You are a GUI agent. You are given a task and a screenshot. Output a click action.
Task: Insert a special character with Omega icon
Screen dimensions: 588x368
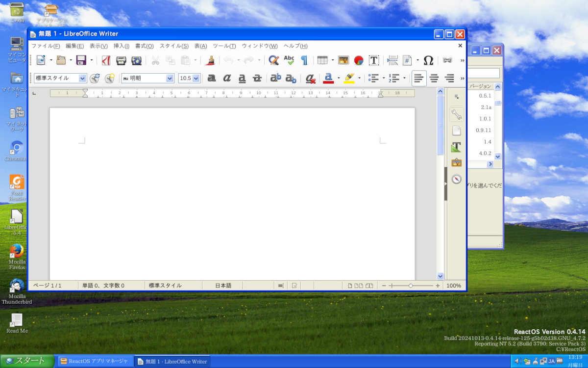pos(428,60)
